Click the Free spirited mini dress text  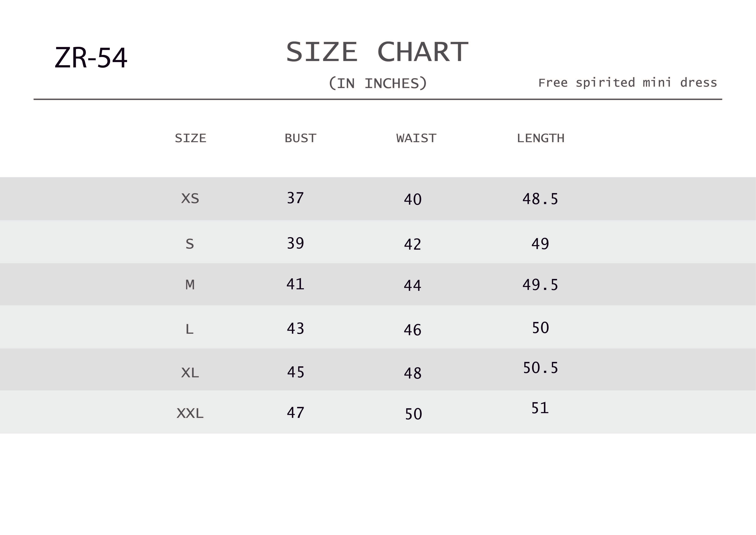(x=628, y=82)
